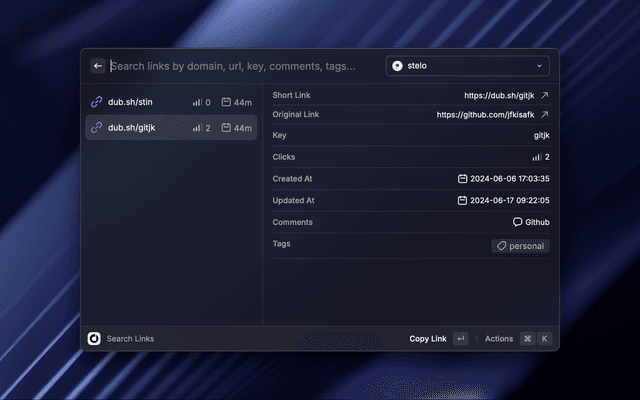
Task: Click the clicks chart icon for dub.sh/stin
Action: click(197, 102)
